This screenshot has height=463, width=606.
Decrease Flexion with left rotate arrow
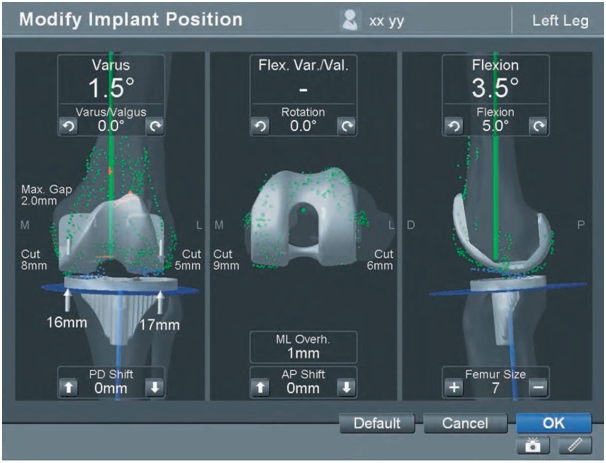point(452,127)
